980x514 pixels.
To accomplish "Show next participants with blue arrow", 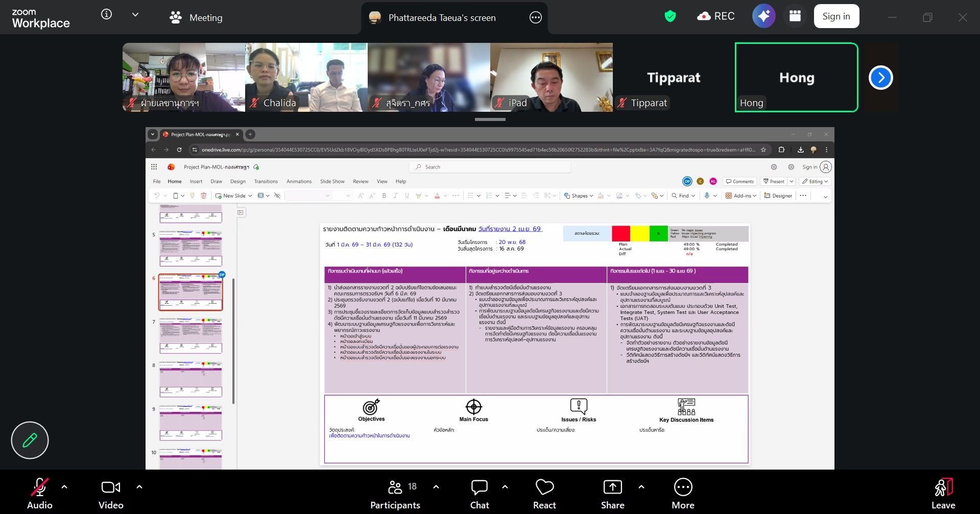I will (880, 78).
